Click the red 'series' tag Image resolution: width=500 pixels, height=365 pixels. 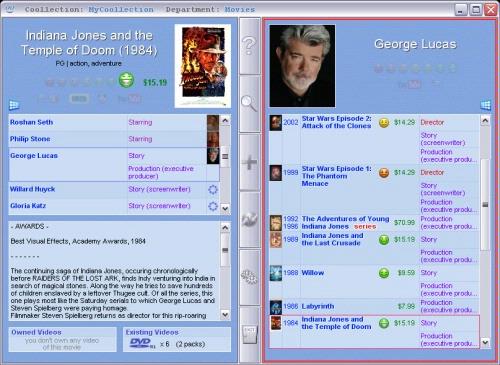point(365,226)
